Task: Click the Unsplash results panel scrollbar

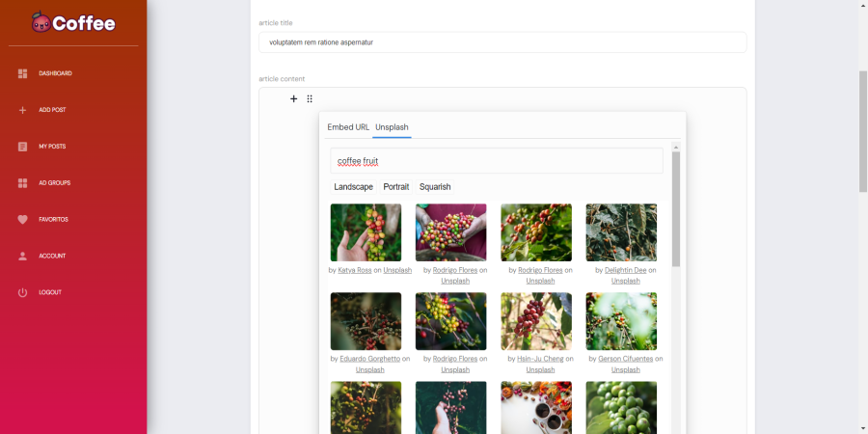Action: point(676,208)
